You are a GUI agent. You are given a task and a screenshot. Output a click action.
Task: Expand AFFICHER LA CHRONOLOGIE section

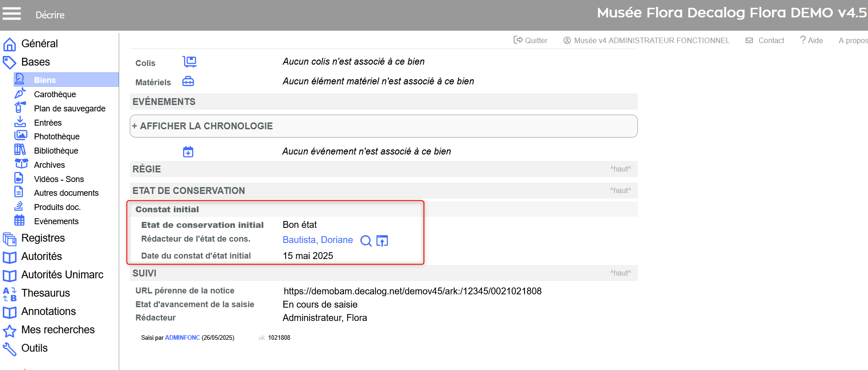click(202, 126)
